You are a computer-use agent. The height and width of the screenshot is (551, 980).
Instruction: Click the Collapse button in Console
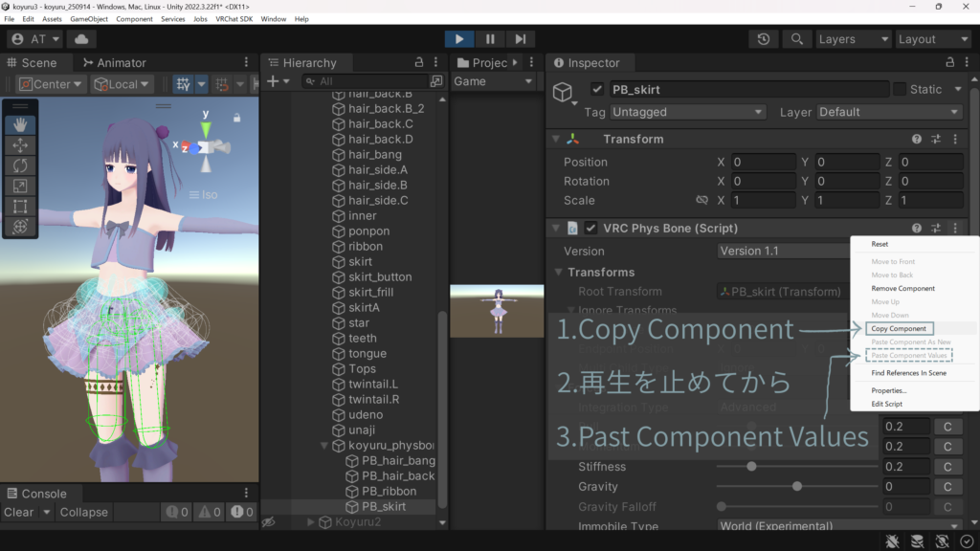pos(83,513)
